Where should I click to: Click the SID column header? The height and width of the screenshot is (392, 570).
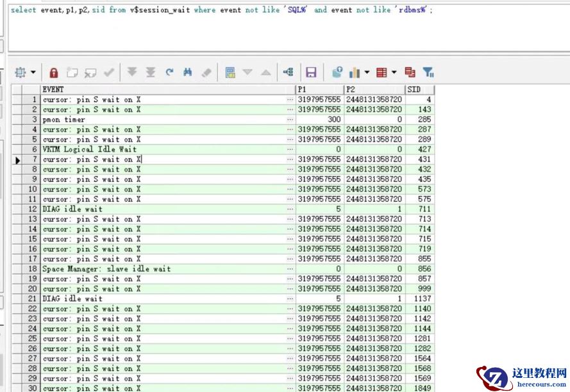(419, 90)
